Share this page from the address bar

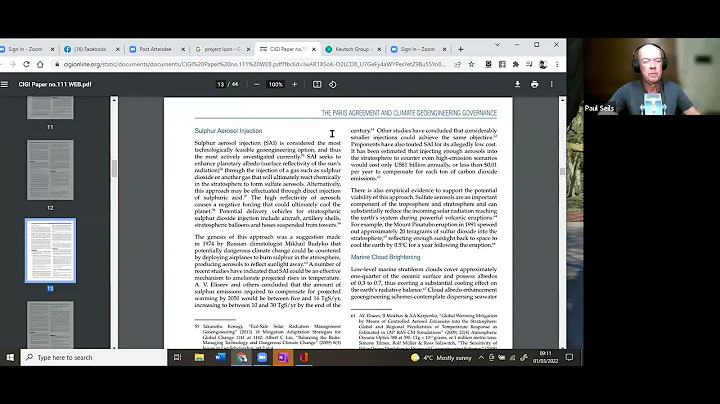tap(457, 64)
